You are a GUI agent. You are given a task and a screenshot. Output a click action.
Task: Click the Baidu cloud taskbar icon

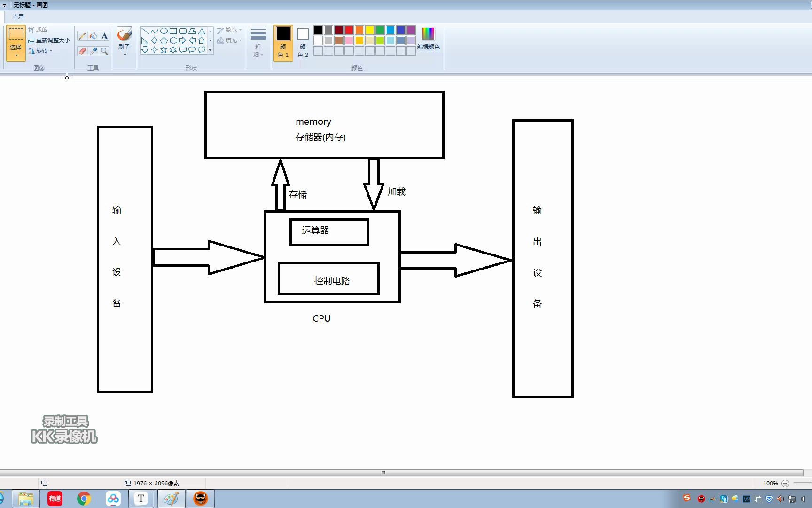pyautogui.click(x=113, y=499)
